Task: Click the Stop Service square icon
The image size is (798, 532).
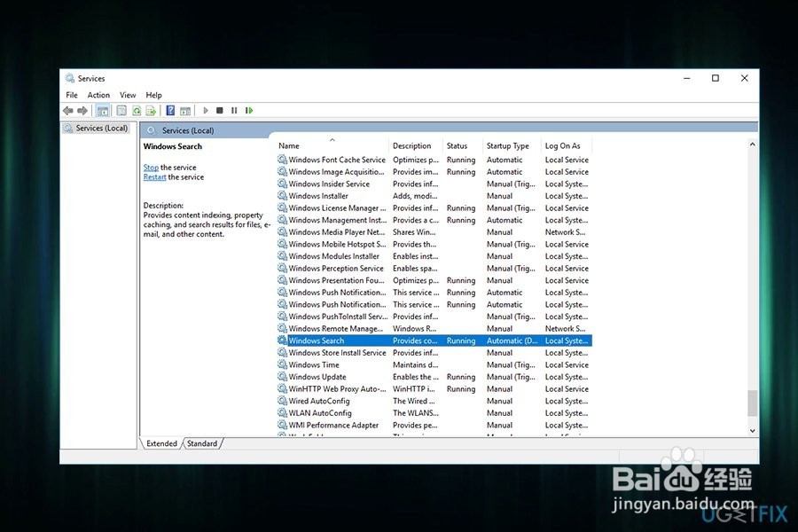Action: (x=219, y=111)
